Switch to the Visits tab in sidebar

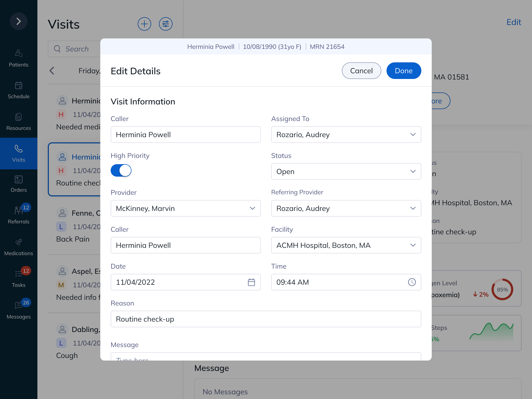pyautogui.click(x=18, y=153)
